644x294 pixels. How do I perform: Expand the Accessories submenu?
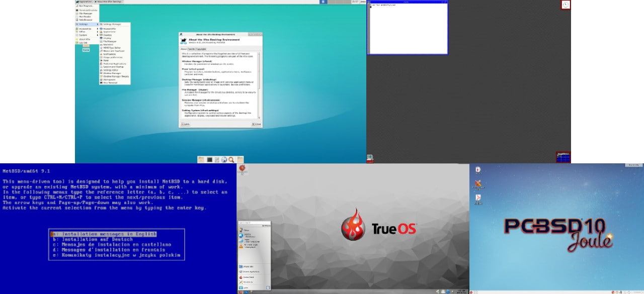tap(87, 29)
